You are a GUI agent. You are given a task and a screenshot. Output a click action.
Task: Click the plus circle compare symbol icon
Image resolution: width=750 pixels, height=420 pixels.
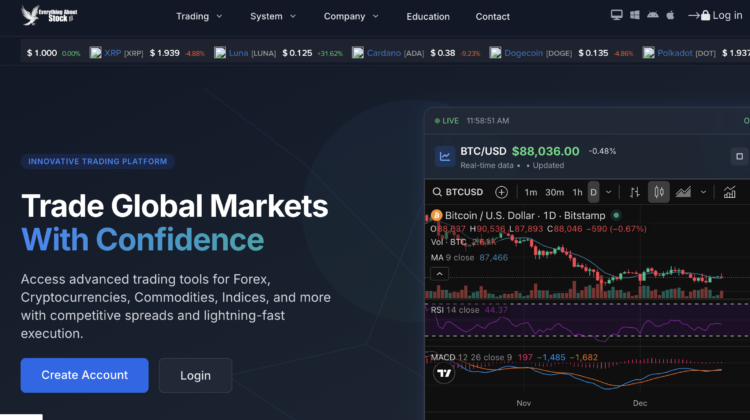click(501, 192)
